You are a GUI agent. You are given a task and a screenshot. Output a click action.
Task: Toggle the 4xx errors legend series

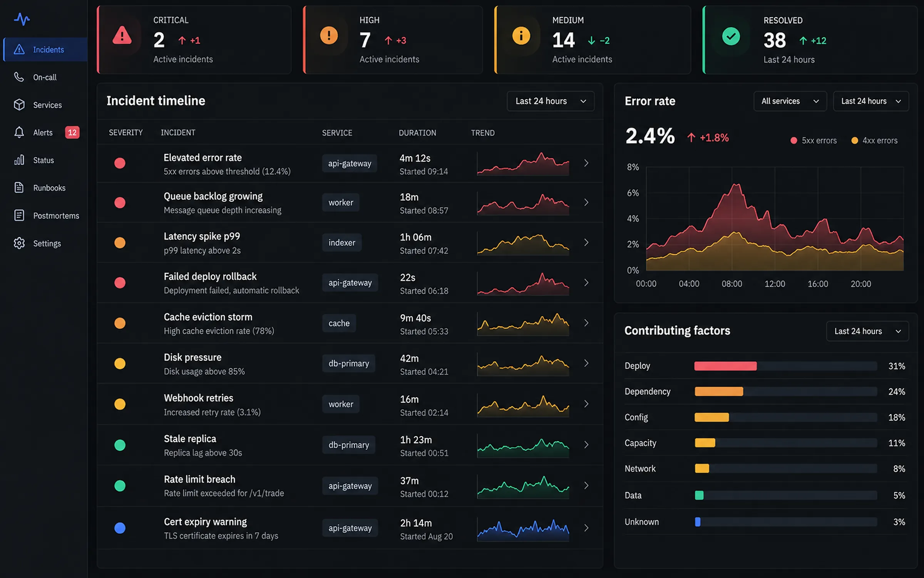click(874, 141)
